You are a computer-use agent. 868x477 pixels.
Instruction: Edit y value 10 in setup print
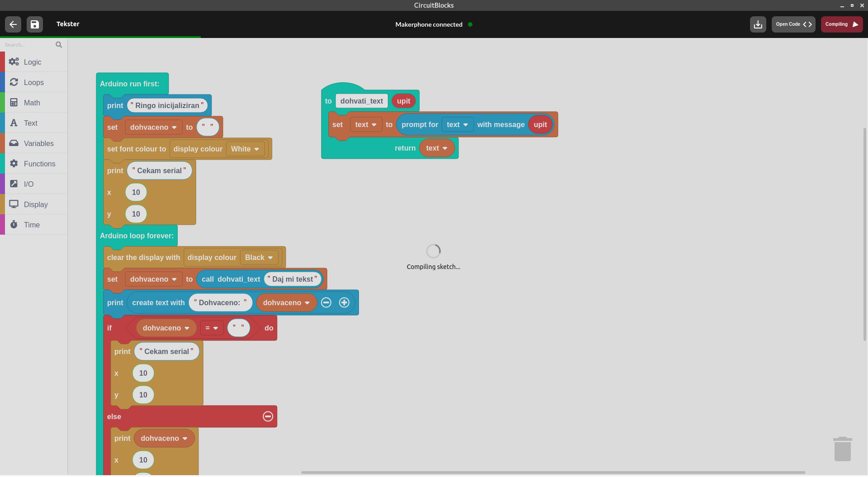tap(136, 214)
